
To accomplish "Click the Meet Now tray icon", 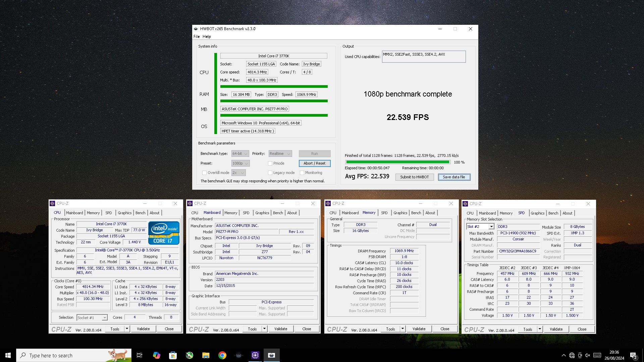I will 580,355.
